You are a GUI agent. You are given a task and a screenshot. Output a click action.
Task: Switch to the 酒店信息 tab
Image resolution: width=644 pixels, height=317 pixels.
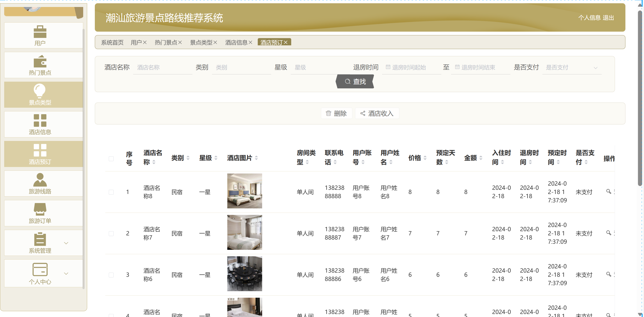point(237,43)
